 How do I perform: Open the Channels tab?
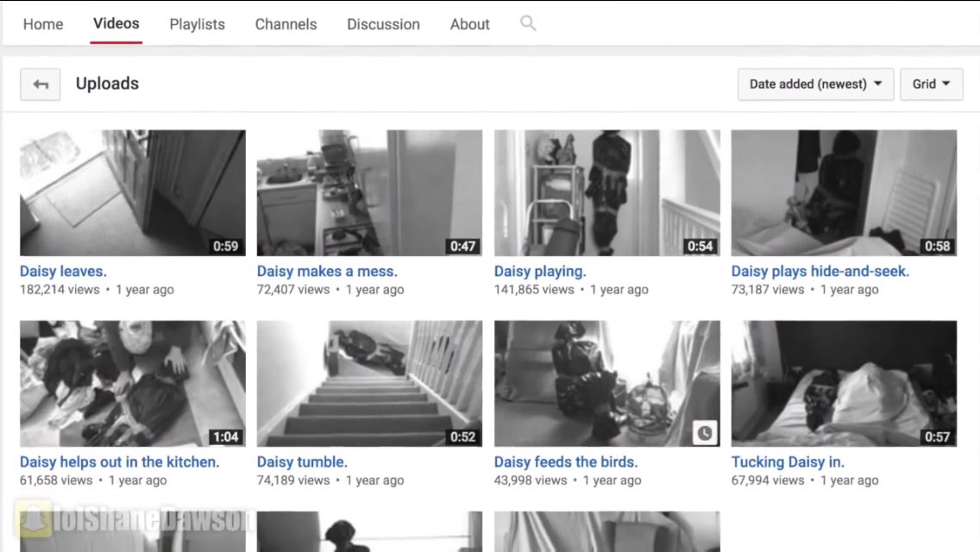pyautogui.click(x=286, y=24)
